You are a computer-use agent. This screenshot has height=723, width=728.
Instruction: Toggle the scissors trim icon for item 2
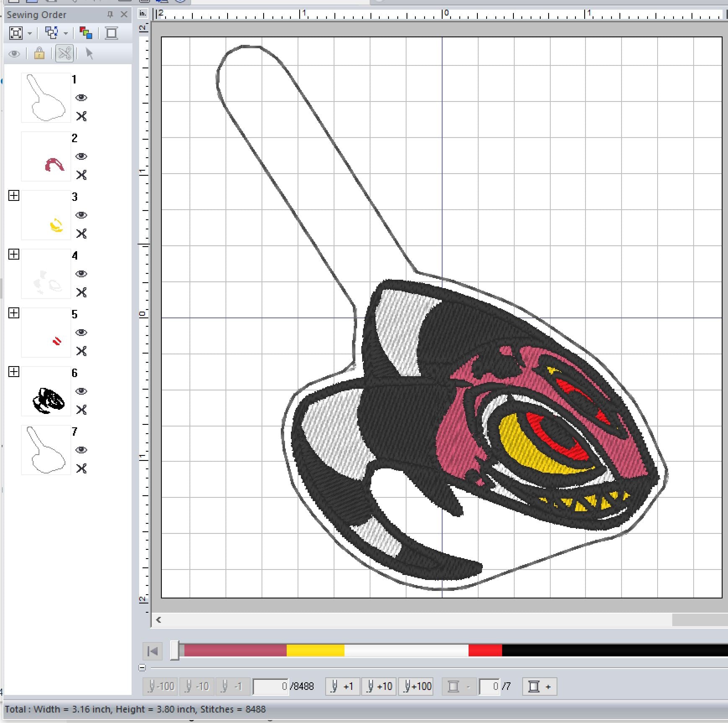81,175
